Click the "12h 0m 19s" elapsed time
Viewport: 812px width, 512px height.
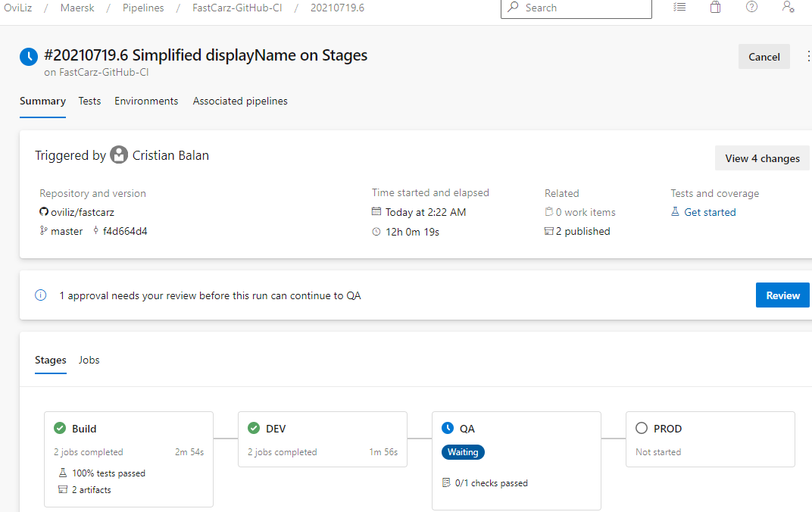pos(412,232)
